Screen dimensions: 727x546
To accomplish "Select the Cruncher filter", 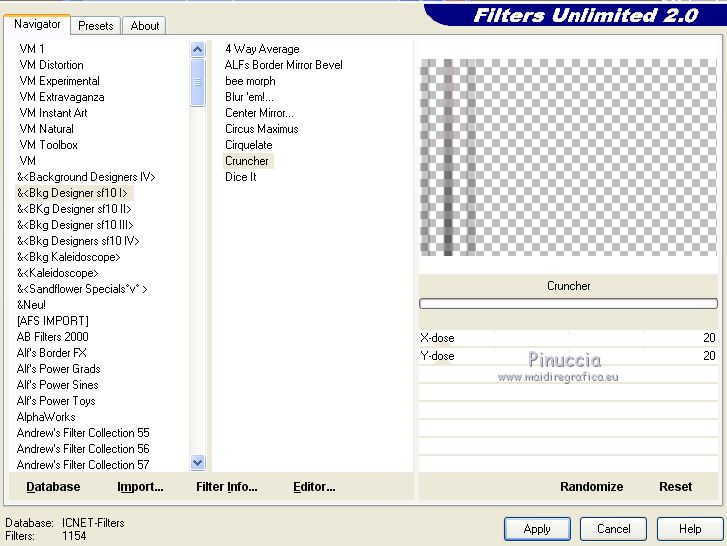I will click(x=247, y=161).
